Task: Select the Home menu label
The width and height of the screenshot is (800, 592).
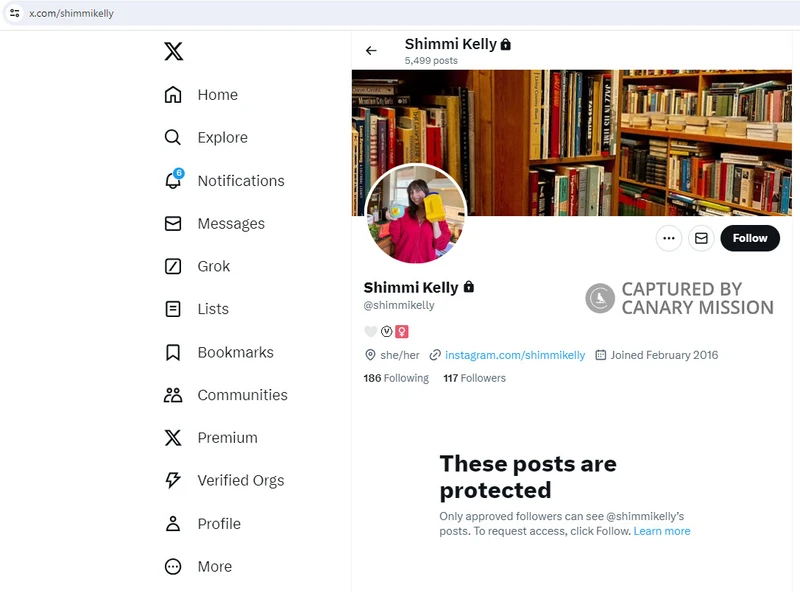Action: [218, 95]
